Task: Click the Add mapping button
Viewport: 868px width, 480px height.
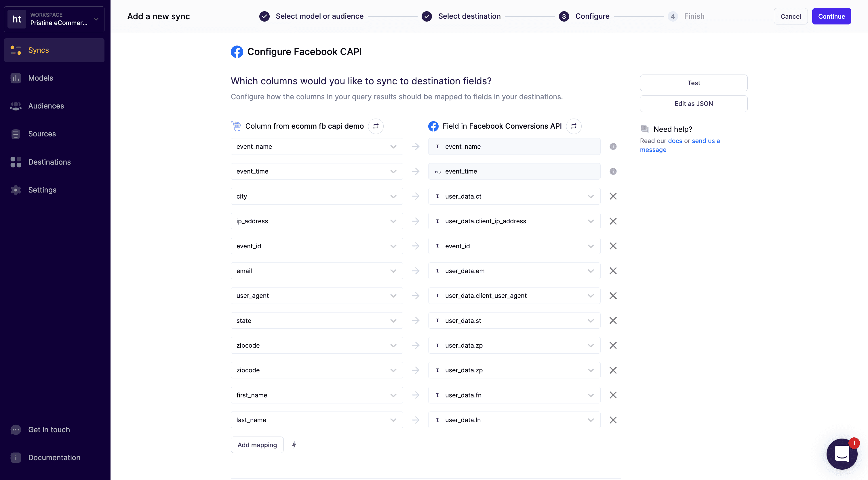Action: tap(257, 445)
